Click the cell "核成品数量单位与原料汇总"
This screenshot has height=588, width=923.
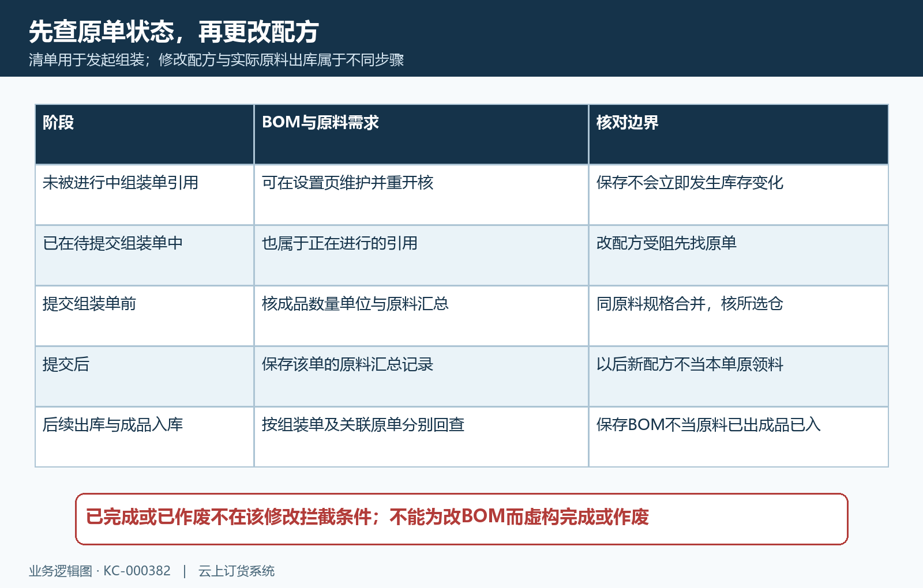click(421, 316)
